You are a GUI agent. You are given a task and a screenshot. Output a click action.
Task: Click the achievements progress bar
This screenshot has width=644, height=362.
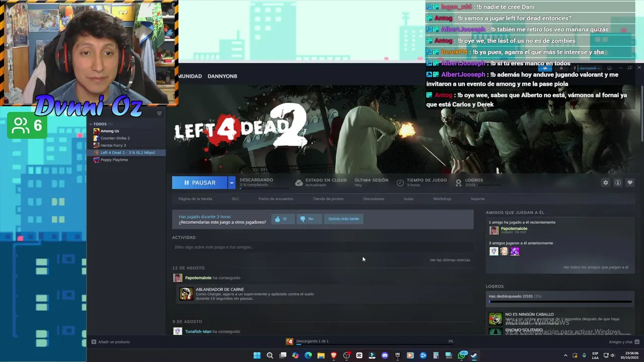[x=560, y=302]
